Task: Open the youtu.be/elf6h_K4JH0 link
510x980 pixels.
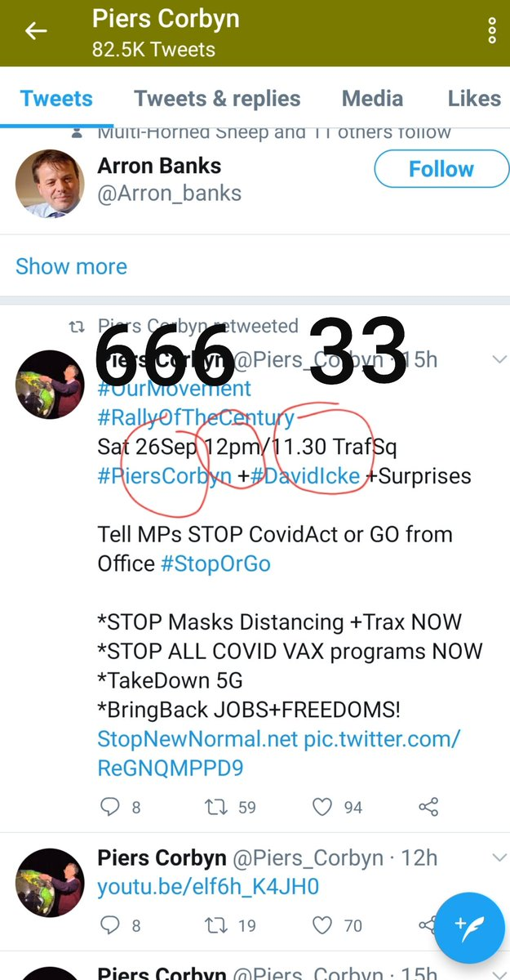Action: [x=208, y=887]
